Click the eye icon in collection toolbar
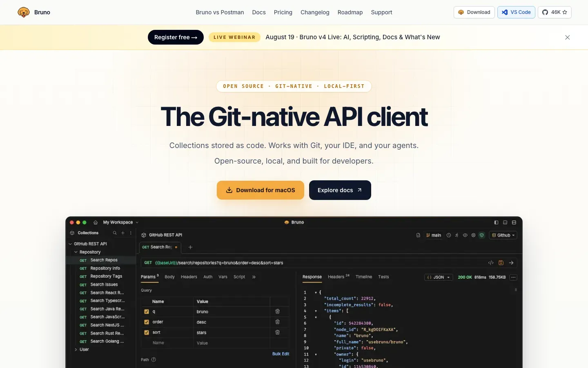 click(465, 235)
